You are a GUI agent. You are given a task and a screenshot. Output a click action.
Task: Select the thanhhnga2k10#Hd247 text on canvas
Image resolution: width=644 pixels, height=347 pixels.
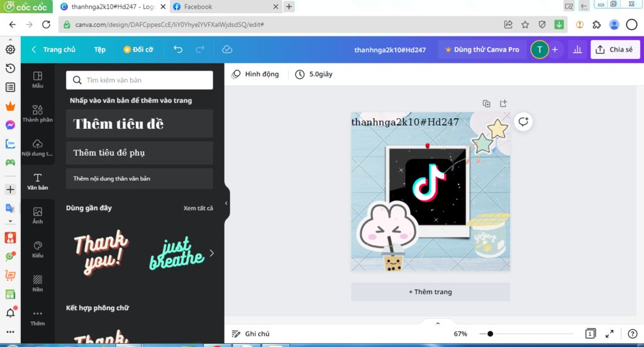click(404, 122)
